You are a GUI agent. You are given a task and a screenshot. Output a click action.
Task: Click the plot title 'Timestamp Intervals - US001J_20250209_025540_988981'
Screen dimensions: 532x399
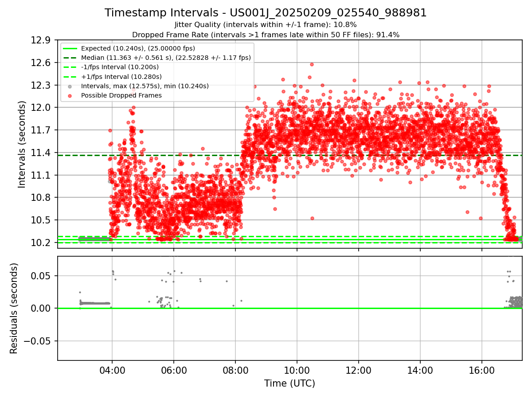(266, 13)
